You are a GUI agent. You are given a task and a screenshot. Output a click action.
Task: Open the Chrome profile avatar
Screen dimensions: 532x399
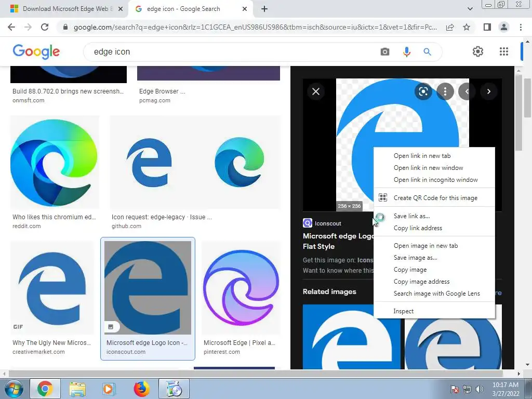tap(504, 27)
